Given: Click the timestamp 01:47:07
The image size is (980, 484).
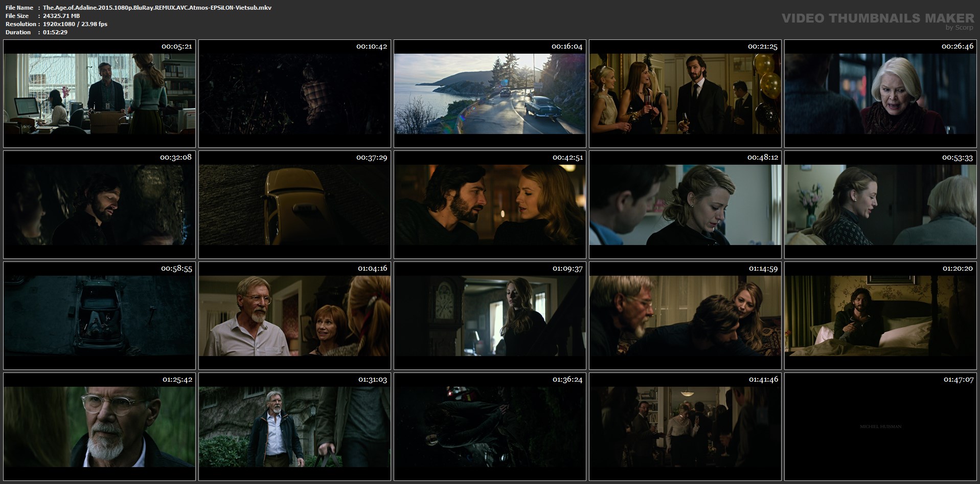Looking at the screenshot, I should pos(958,380).
